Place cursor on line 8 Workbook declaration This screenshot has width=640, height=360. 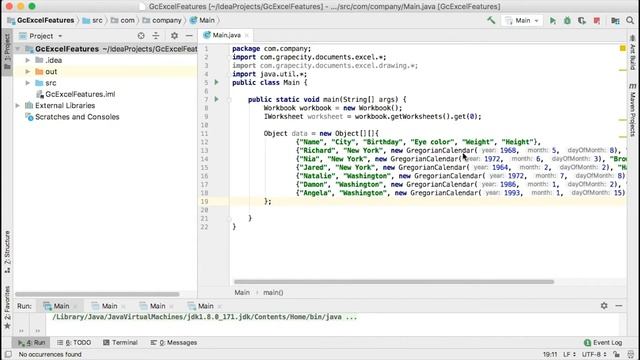[333, 108]
